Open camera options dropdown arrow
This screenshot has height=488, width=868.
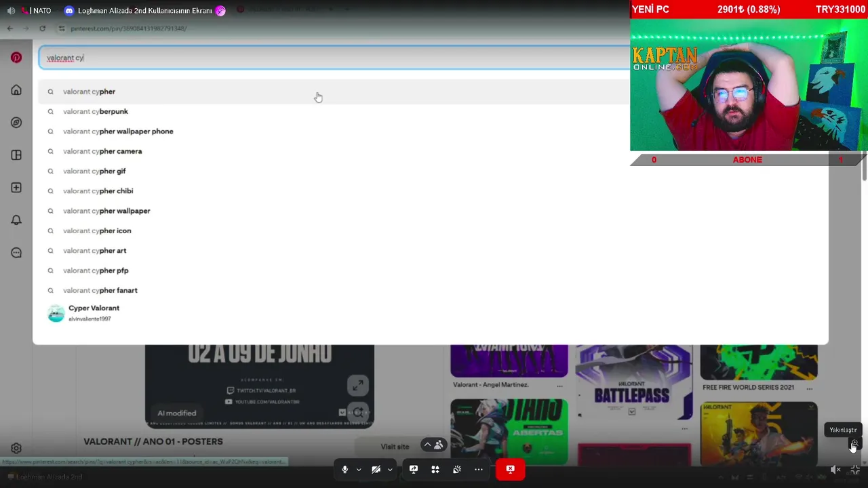pos(390,470)
